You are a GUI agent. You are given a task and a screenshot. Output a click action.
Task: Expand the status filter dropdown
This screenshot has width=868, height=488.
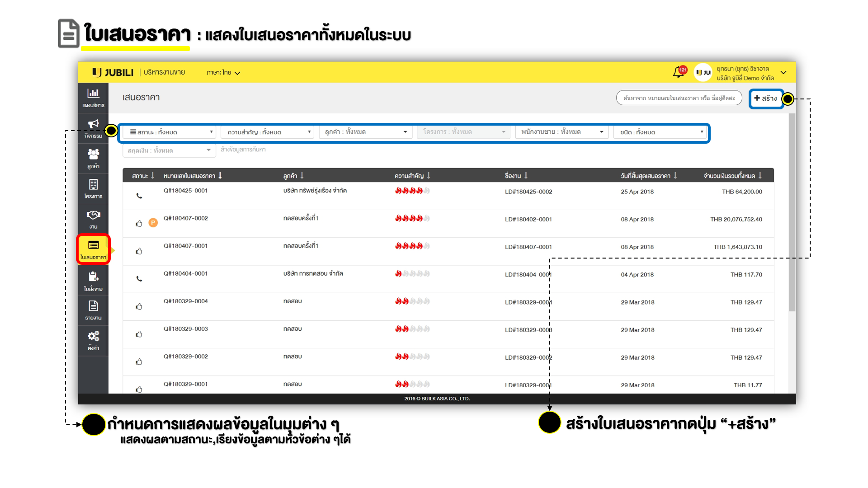click(x=170, y=132)
